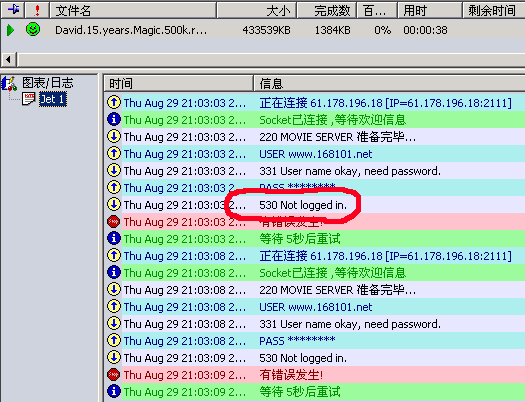Click the 图表/日志 chart icon
The width and height of the screenshot is (525, 402).
pyautogui.click(x=9, y=83)
